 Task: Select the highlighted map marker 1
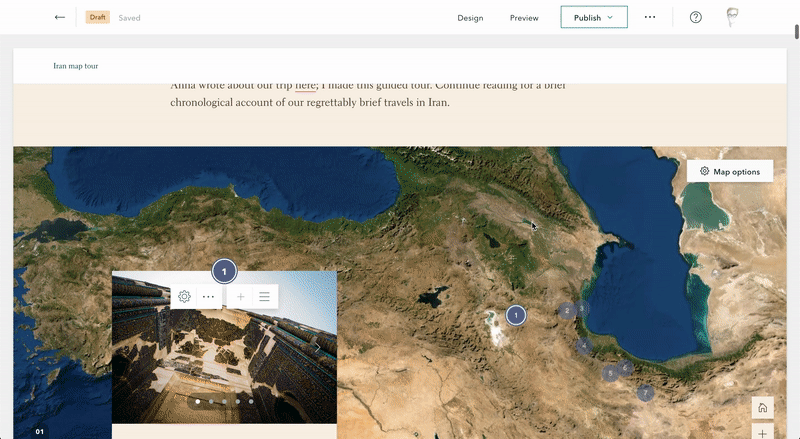point(516,315)
